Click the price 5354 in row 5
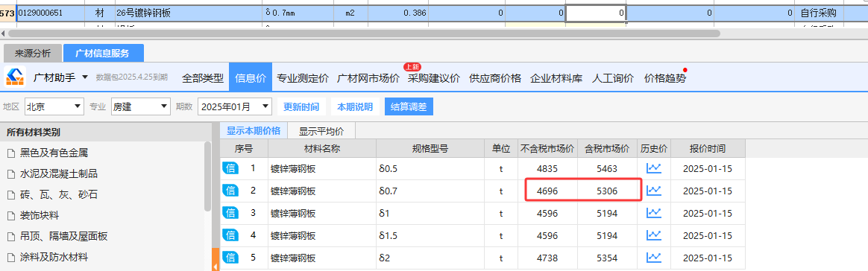The image size is (868, 271). coord(607,258)
